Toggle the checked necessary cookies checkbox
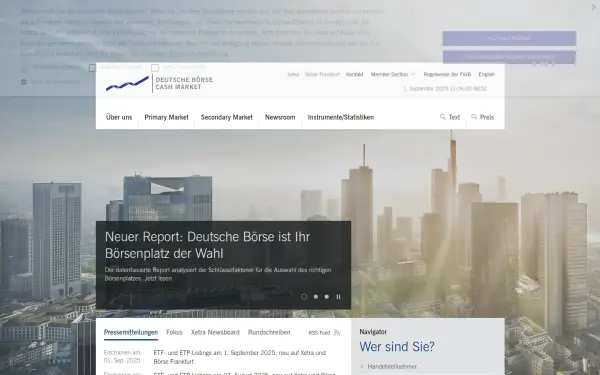Image resolution: width=600 pixels, height=375 pixels. pyautogui.click(x=24, y=68)
